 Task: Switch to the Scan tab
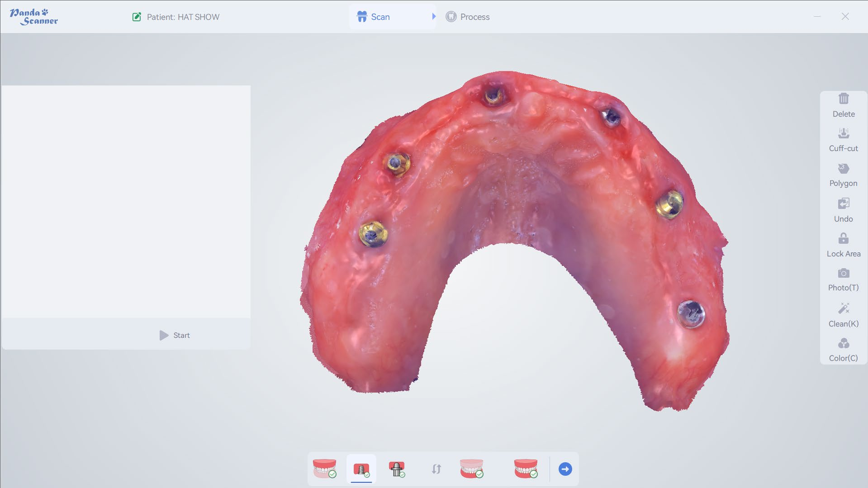[392, 17]
